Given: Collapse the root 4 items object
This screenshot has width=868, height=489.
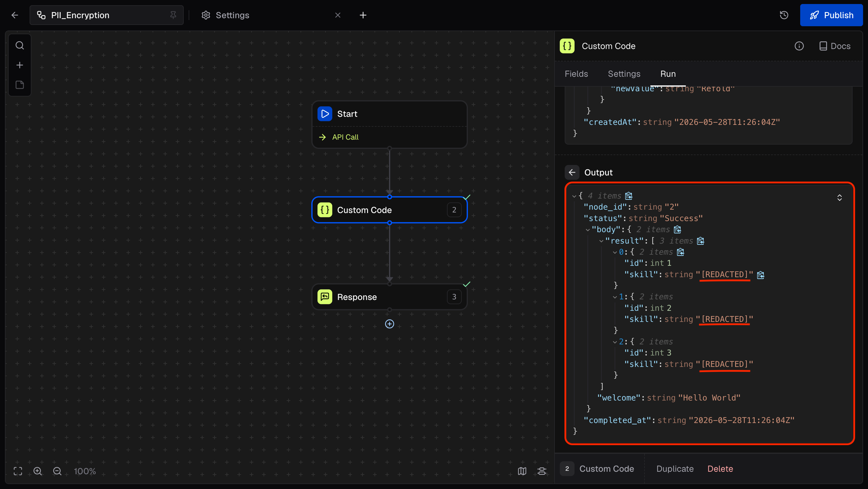Looking at the screenshot, I should tap(574, 196).
